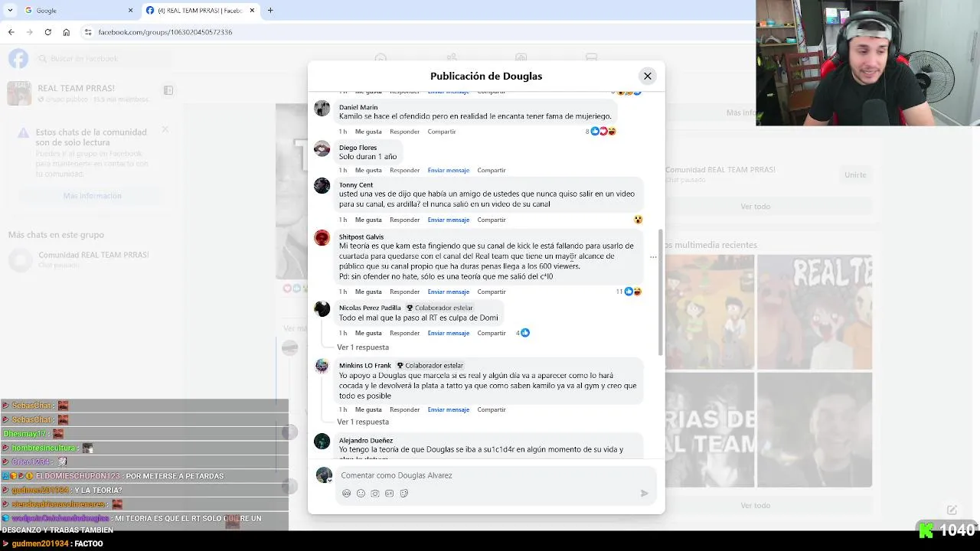Send message to Tonny Cent
Viewport: 980px width, 551px height.
449,220
